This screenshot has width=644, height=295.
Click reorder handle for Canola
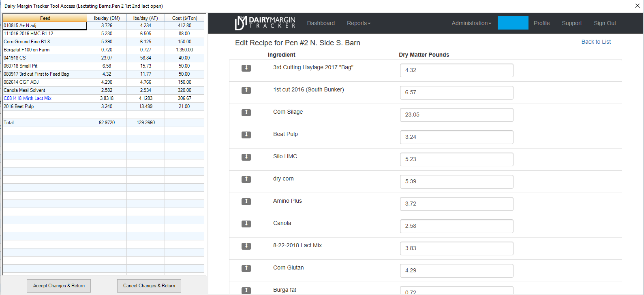click(246, 224)
